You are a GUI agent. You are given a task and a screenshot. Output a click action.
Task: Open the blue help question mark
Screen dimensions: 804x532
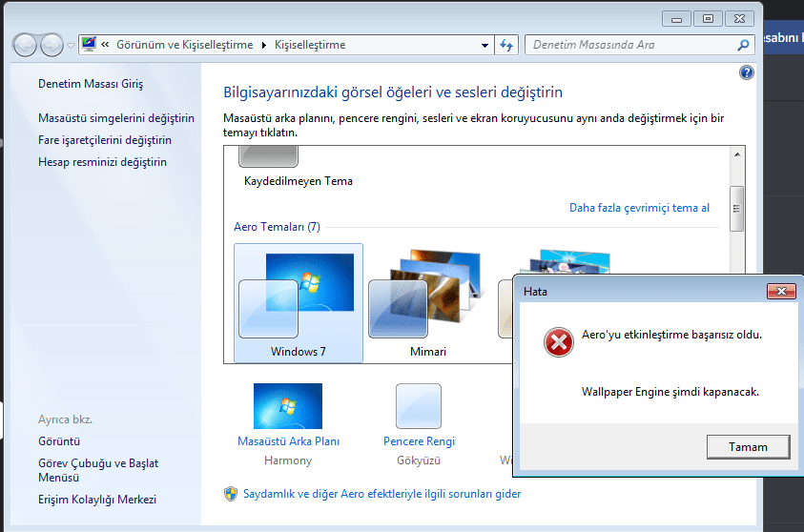(x=746, y=72)
